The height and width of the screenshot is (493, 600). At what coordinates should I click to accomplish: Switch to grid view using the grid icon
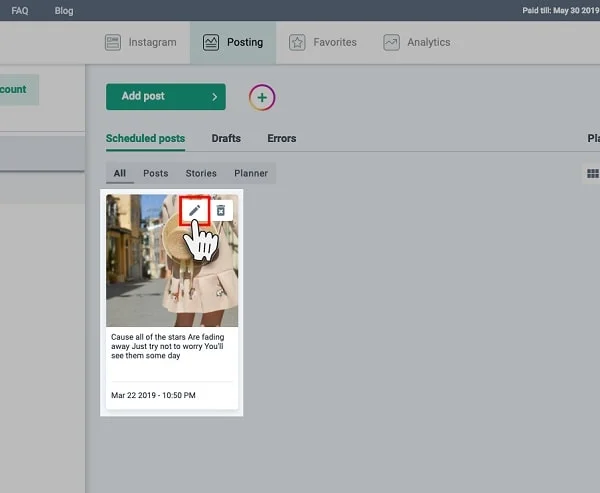pos(592,174)
